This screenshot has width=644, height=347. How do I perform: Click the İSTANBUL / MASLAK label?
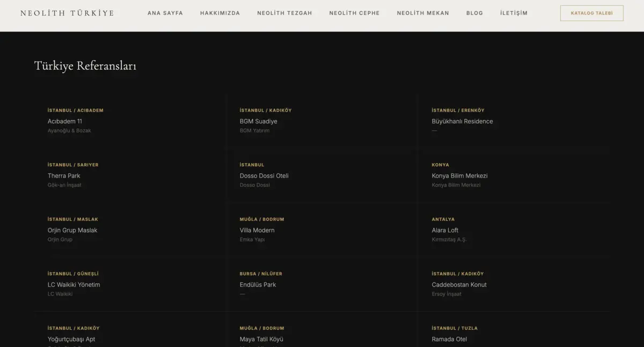point(73,219)
